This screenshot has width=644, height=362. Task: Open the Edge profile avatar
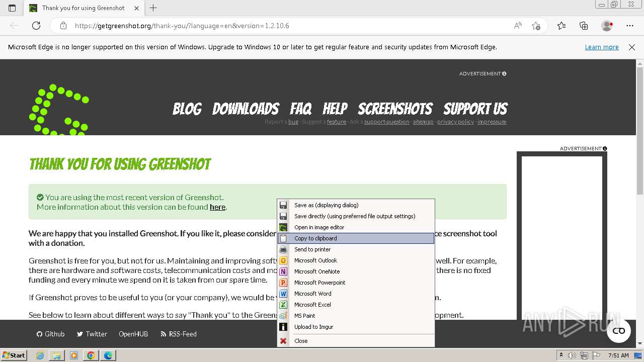click(x=607, y=26)
